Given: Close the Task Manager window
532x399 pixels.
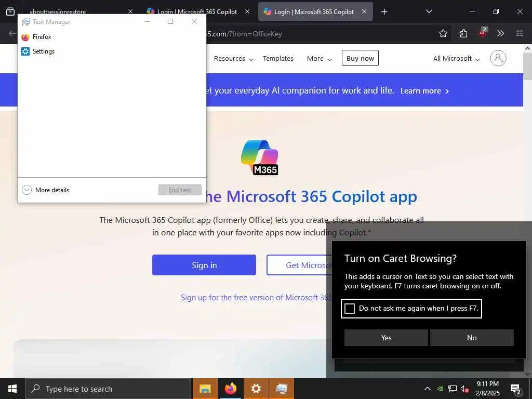Looking at the screenshot, I should tap(194, 21).
